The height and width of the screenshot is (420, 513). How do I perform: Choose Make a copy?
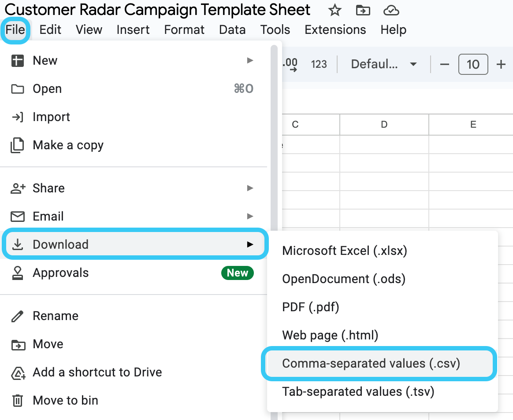coord(134,145)
